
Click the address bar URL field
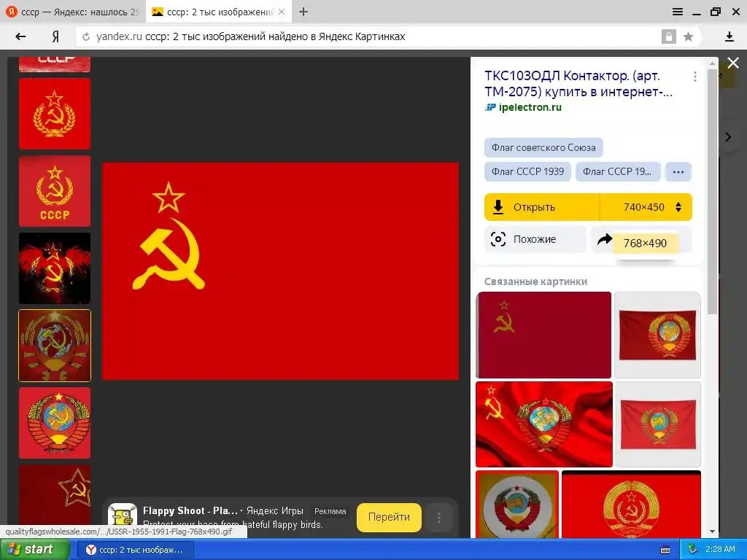(x=371, y=36)
